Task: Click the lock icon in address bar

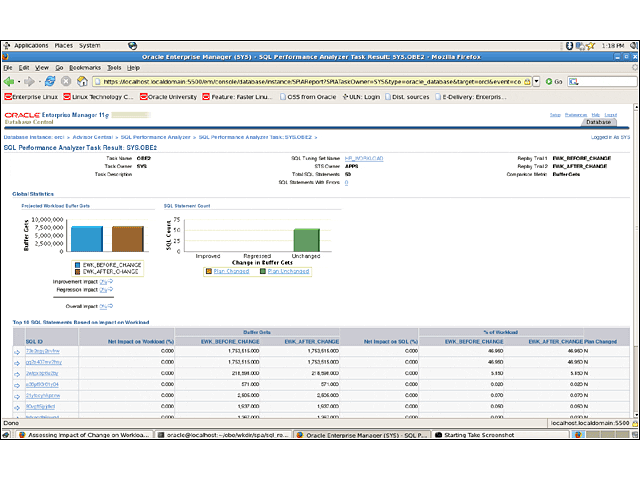Action: pyautogui.click(x=527, y=82)
